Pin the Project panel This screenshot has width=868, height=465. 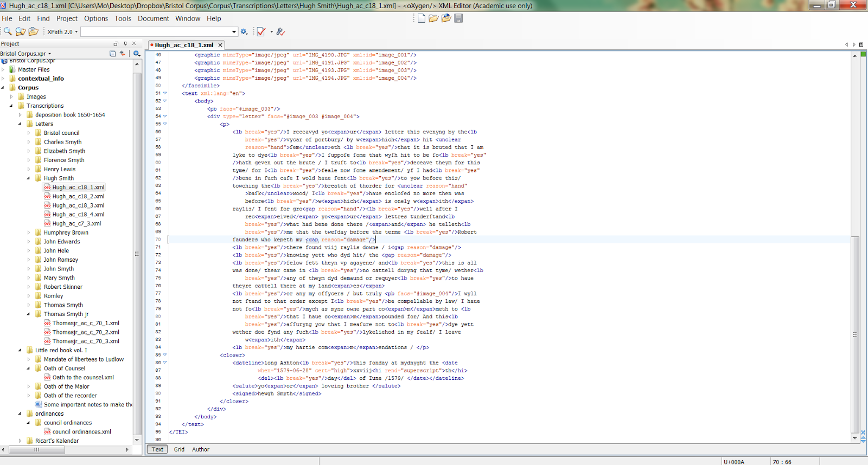(x=125, y=44)
